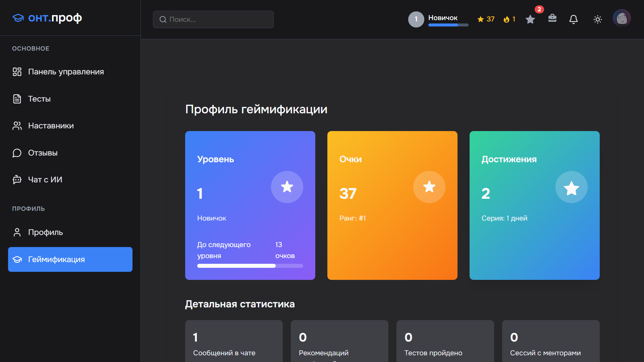Open the notifications bell icon
The height and width of the screenshot is (362, 644).
point(574,19)
